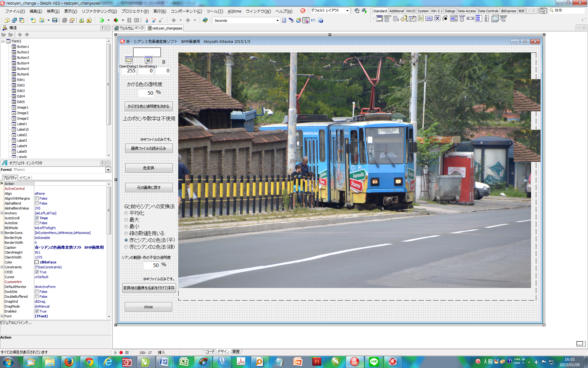Select the TMemo component icon
The height and width of the screenshot is (368, 588).
421,18
